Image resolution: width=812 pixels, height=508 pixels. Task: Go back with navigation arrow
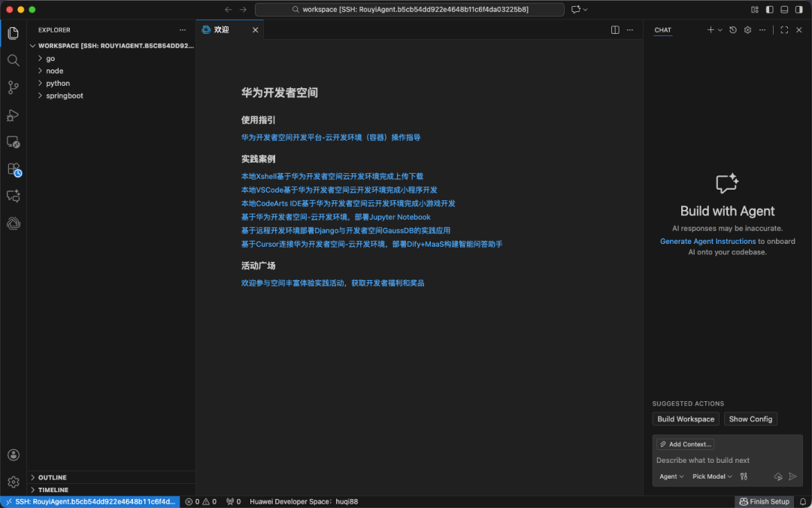[x=229, y=9]
